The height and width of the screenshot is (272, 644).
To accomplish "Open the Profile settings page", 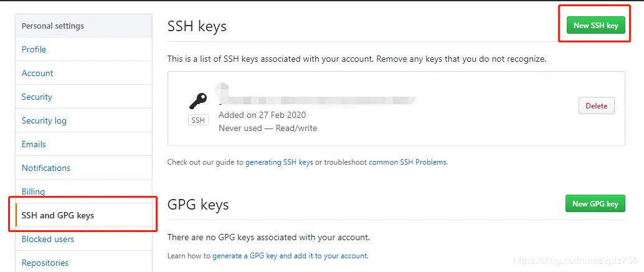I will pyautogui.click(x=34, y=49).
